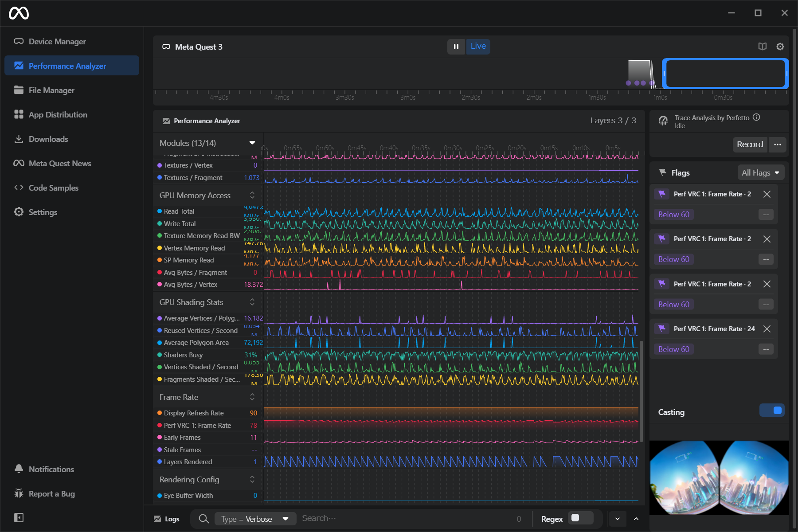Dismiss the Frame Rate · 24 flag
This screenshot has width=798, height=532.
(x=767, y=329)
